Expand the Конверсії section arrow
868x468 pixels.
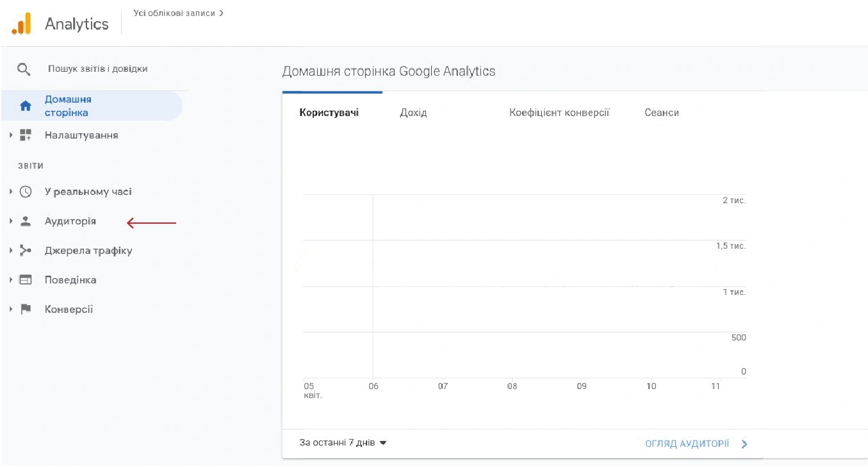(x=11, y=310)
